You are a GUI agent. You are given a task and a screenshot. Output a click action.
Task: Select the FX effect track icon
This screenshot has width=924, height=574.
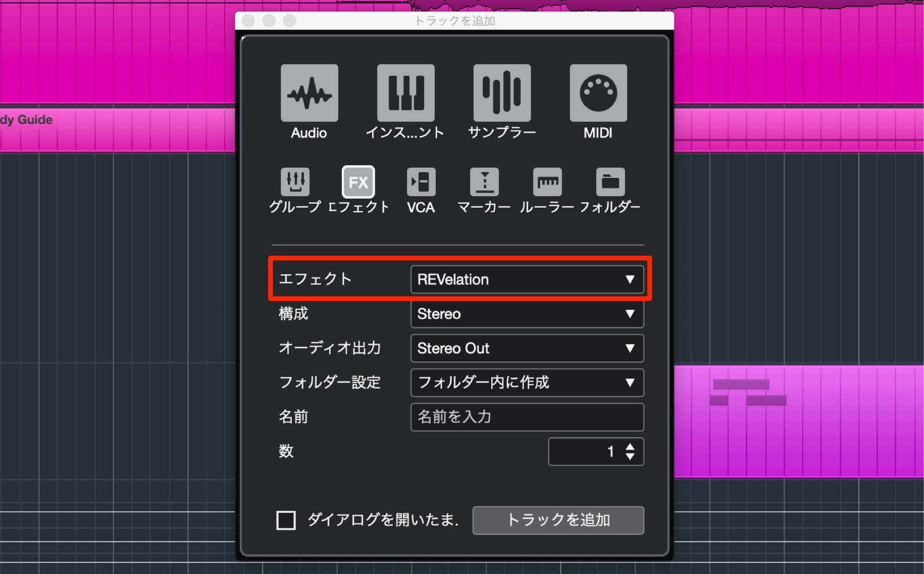point(358,182)
